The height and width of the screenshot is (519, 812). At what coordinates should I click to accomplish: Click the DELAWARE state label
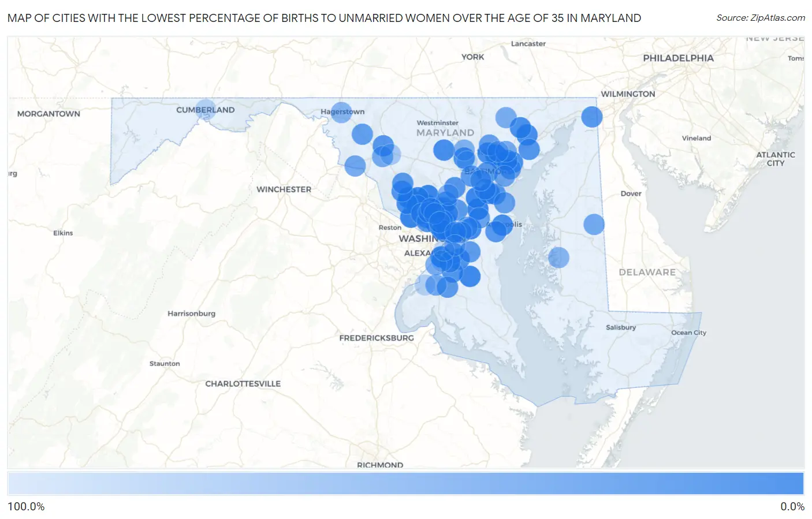tap(647, 272)
